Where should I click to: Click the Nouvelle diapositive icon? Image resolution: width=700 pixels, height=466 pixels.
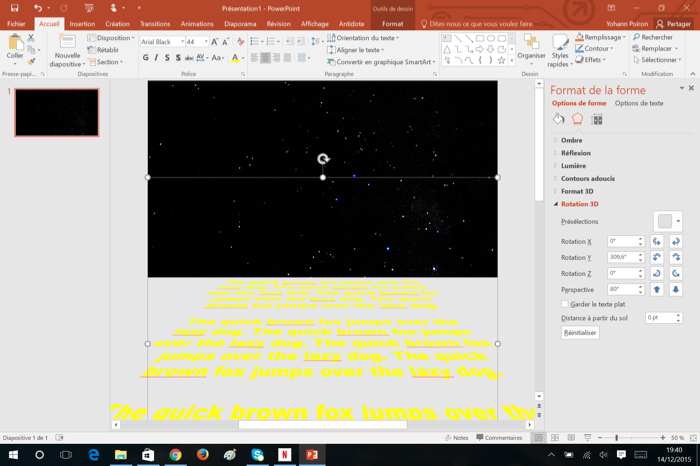pos(67,45)
